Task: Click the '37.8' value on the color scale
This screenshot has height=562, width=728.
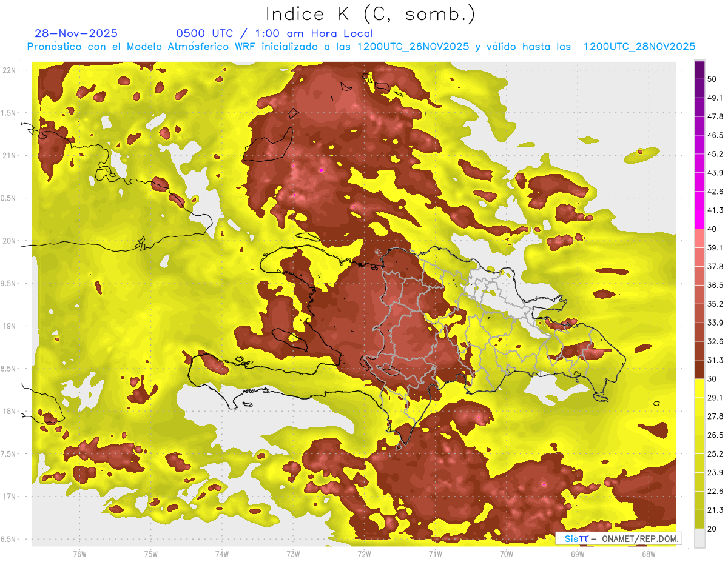Action: point(716,266)
